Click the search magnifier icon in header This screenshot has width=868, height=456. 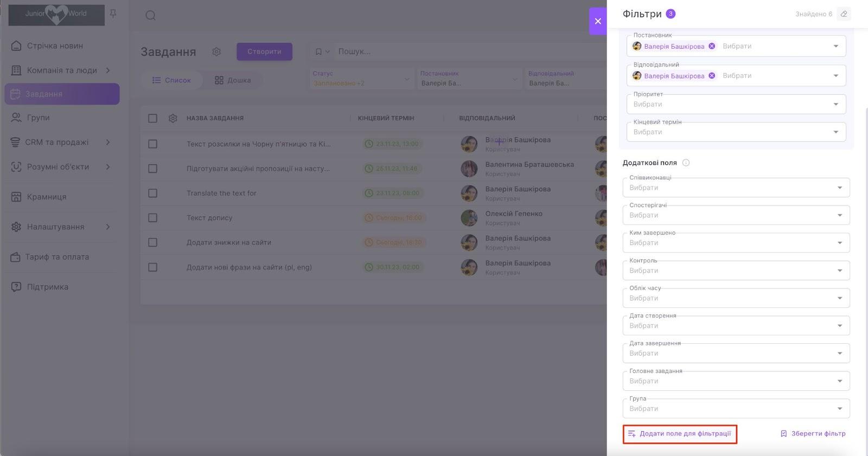(x=151, y=16)
